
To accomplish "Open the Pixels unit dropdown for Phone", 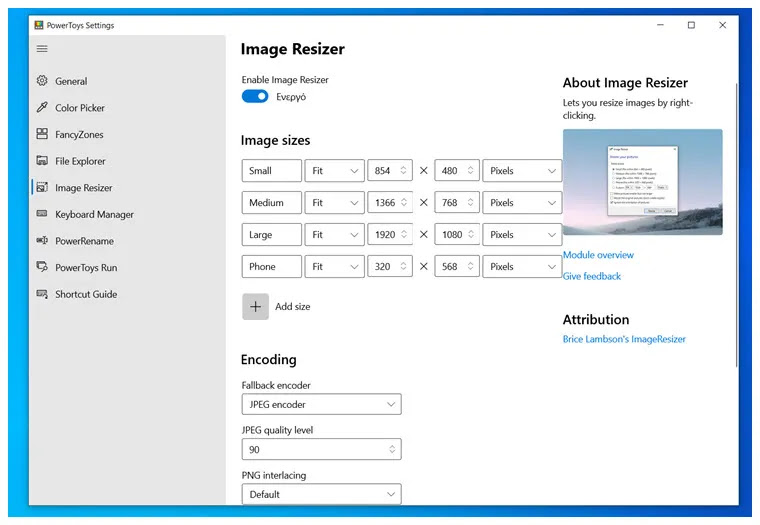I will pyautogui.click(x=522, y=267).
